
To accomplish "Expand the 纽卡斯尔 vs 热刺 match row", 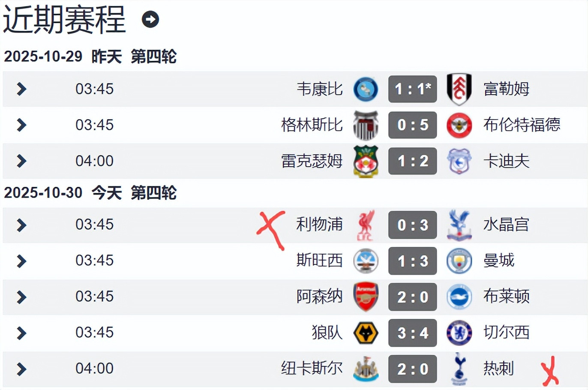I will click(x=21, y=369).
